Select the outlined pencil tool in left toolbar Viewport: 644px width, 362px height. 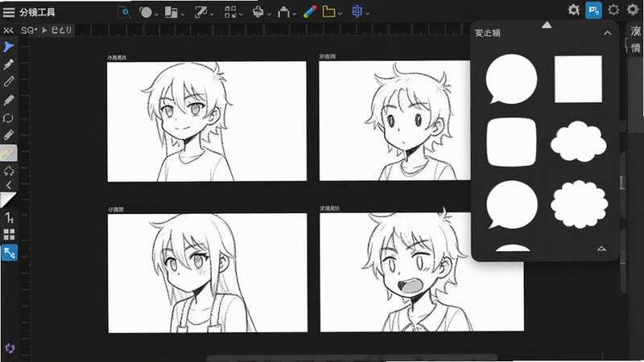pyautogui.click(x=9, y=81)
